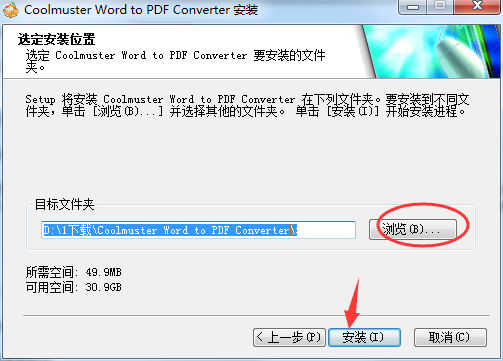Start installation with the 安装(I) button

click(x=364, y=337)
